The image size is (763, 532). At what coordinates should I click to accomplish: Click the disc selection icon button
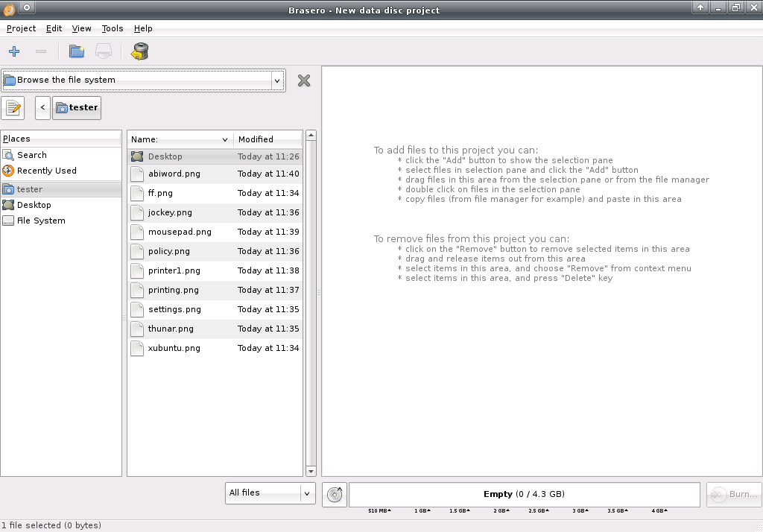point(335,495)
